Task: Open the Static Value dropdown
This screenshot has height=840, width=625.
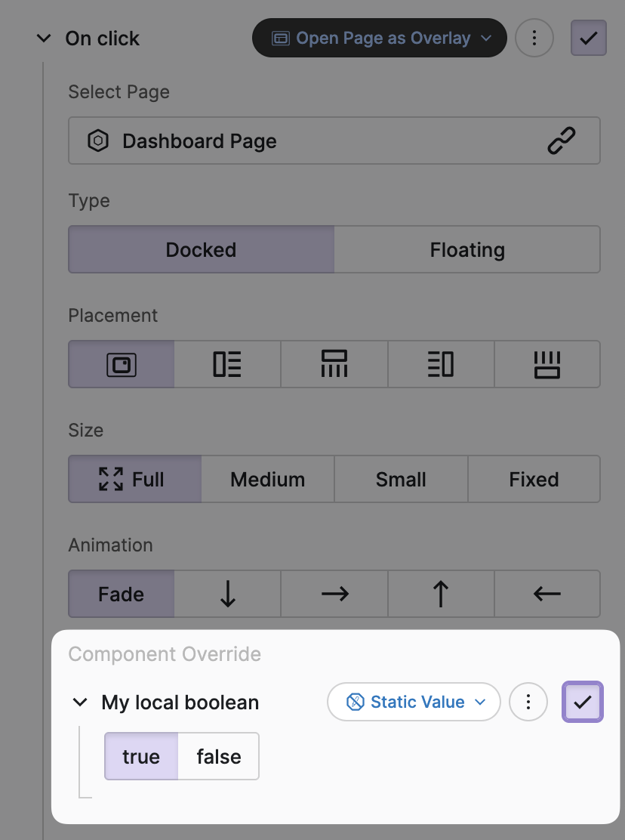Action: 414,703
